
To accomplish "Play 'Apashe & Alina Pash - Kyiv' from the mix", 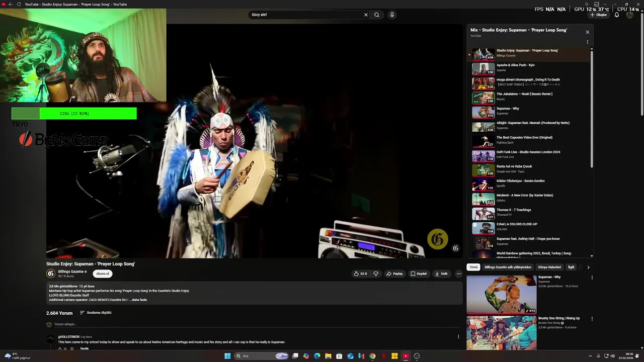I will pyautogui.click(x=528, y=68).
